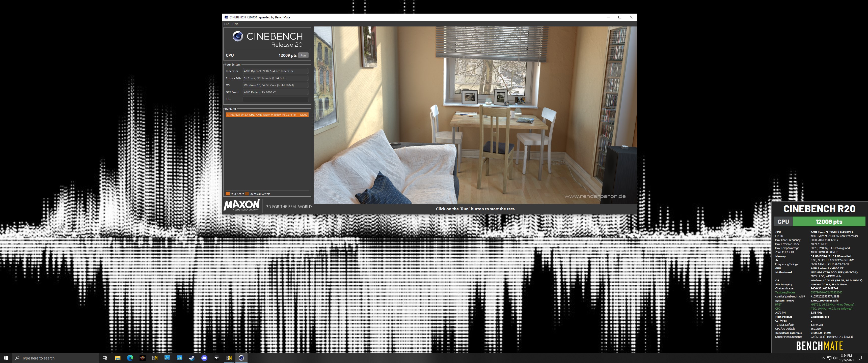
Task: Click the brown Identical System legend swatch
Action: (x=247, y=194)
